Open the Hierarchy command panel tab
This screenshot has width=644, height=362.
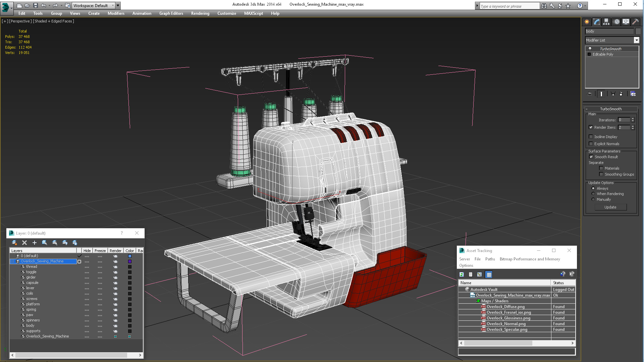coord(606,22)
